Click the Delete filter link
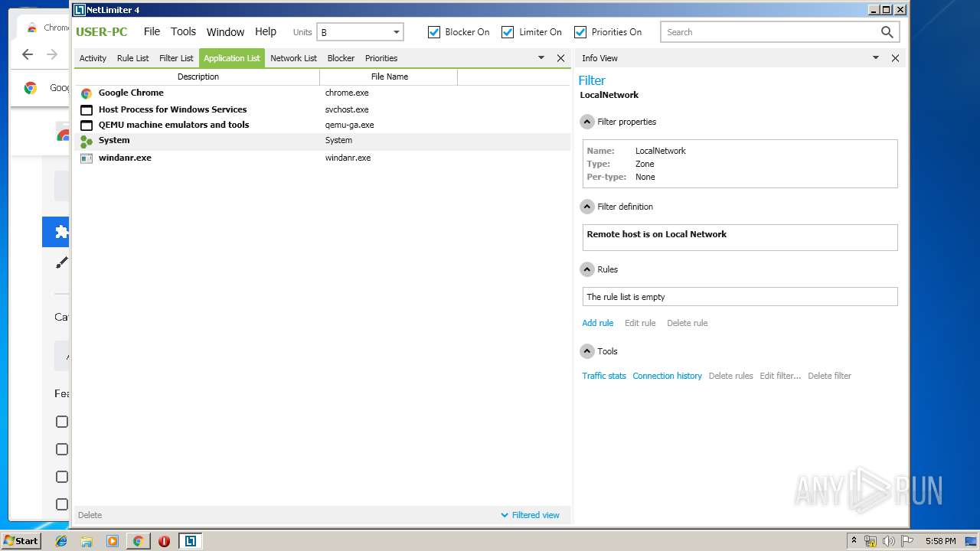 829,376
